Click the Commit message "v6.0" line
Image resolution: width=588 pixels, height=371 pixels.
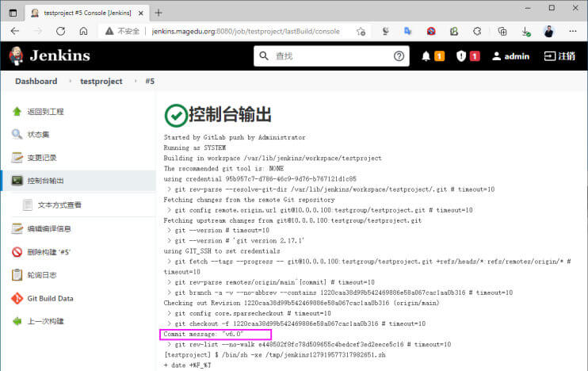pos(204,334)
